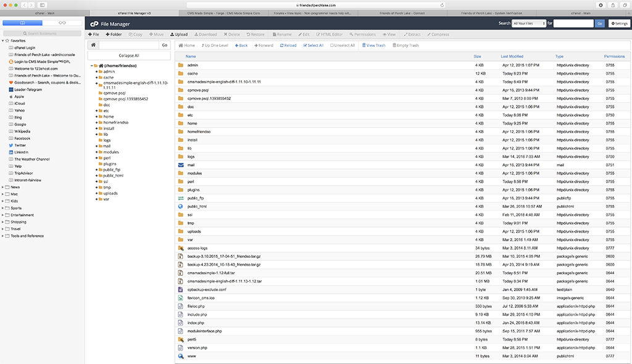The image size is (632, 364).
Task: Collapse the /home/friendso root tree node
Action: click(91, 65)
